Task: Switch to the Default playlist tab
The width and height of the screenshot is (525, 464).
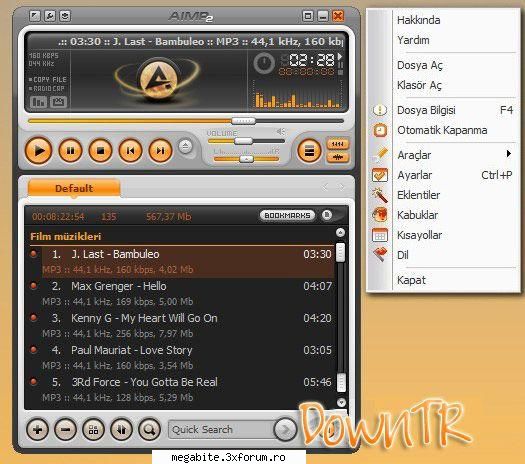Action: [74, 188]
